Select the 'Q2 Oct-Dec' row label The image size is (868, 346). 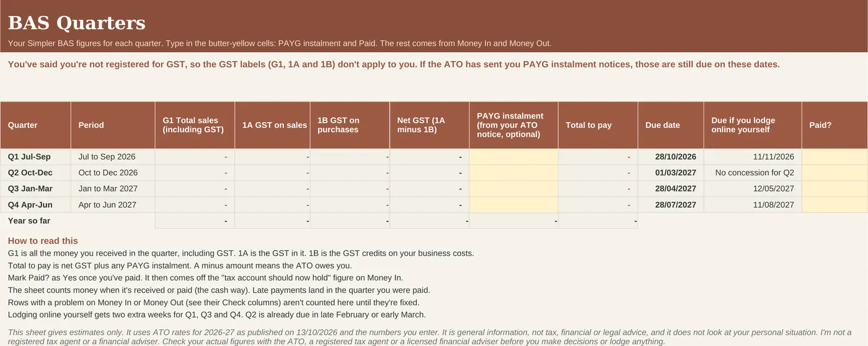(x=35, y=173)
